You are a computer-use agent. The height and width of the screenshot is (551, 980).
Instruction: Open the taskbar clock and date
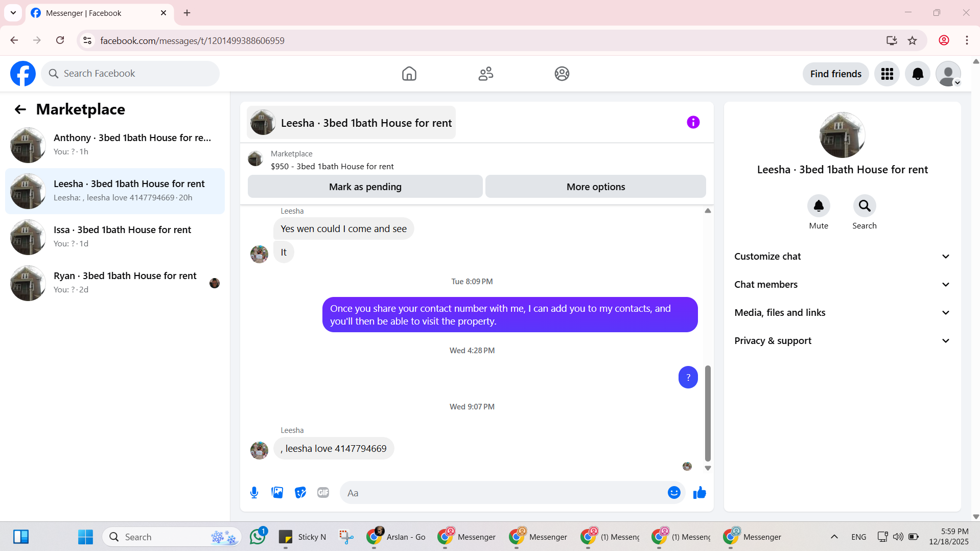(949, 537)
